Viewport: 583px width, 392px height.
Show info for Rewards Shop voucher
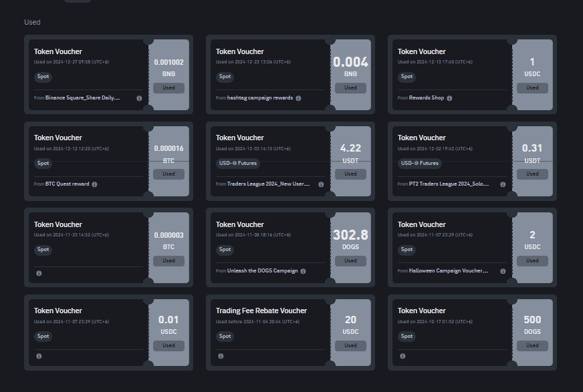point(449,98)
